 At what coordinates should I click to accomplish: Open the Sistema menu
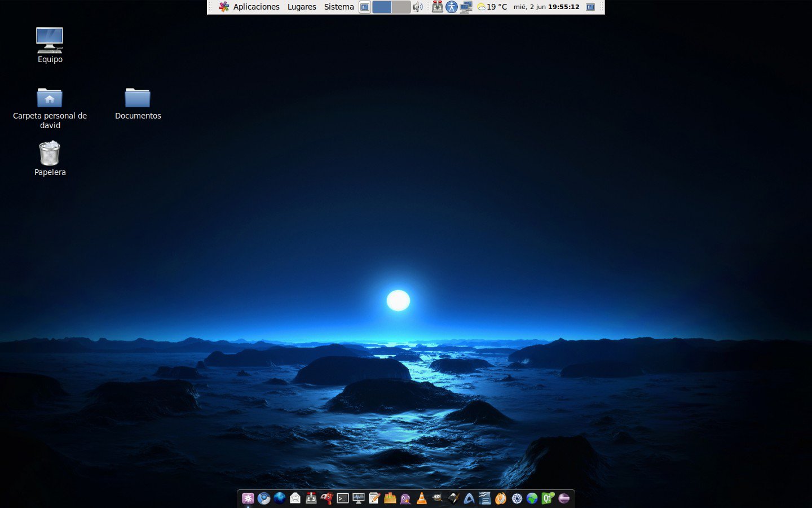[339, 7]
